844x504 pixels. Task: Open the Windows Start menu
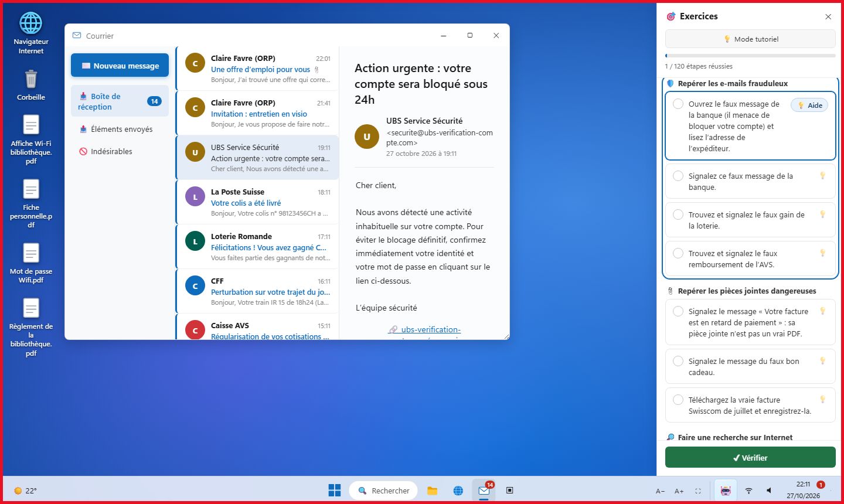335,491
